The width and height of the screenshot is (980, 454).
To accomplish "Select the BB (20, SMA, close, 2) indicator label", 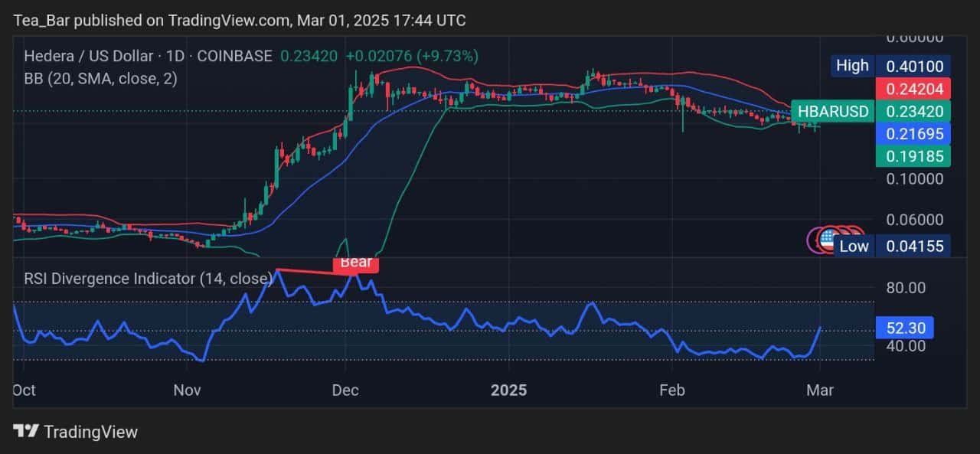I will tap(100, 78).
